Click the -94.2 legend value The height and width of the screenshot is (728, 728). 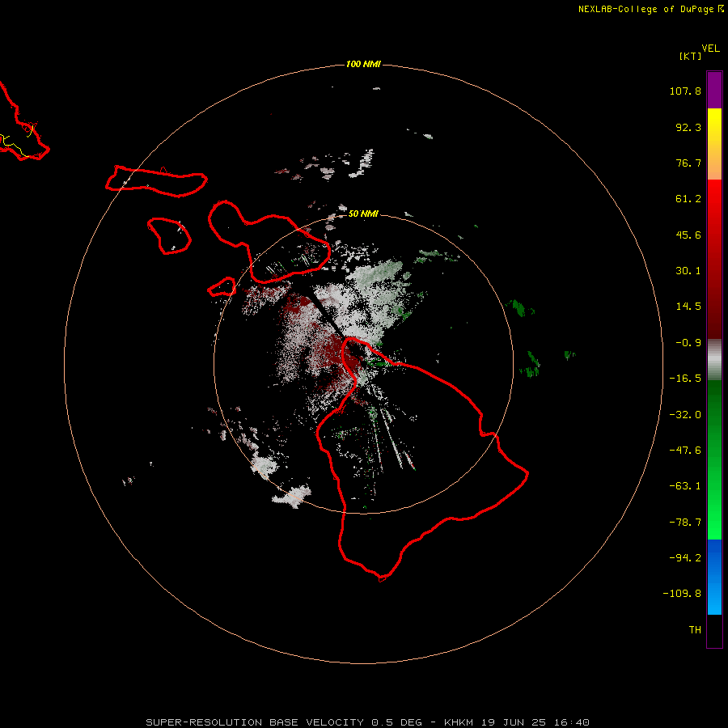[685, 557]
